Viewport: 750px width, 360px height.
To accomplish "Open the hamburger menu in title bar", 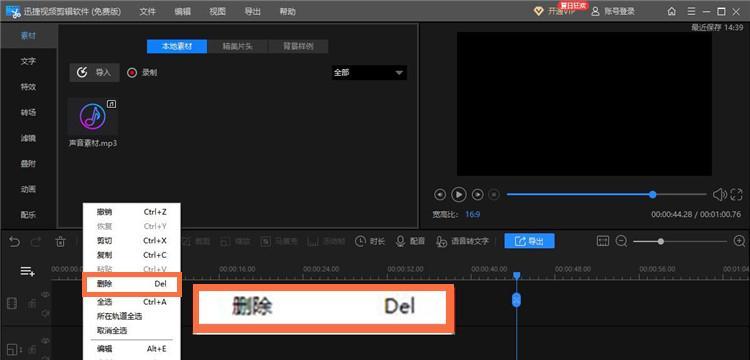I will point(692,11).
